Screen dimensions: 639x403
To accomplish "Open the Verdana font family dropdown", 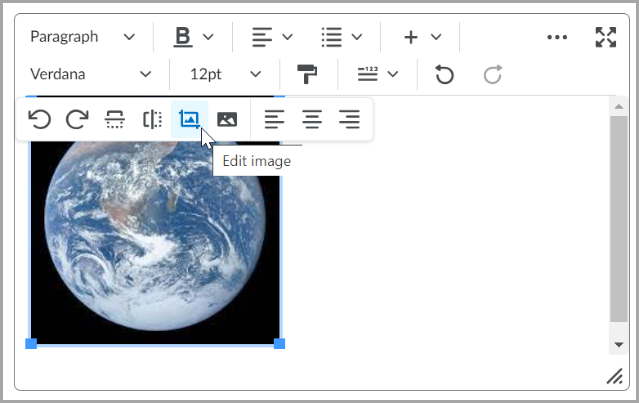I will [91, 74].
